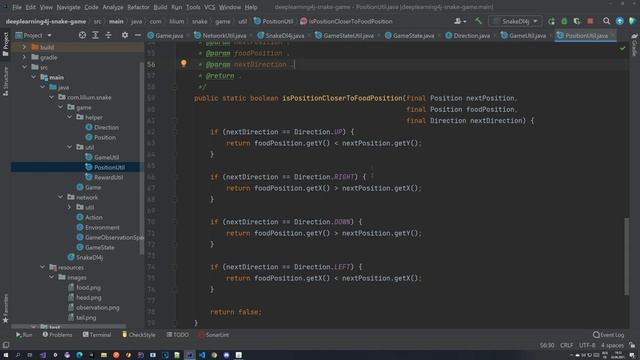Open the Event Log

[609, 335]
